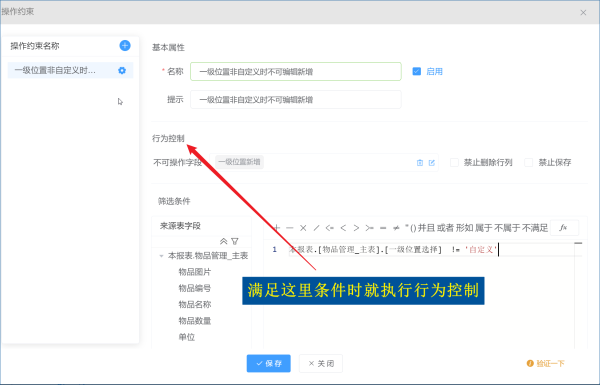Screen dimensions: 600x385
Task: Insert the divide operator
Action: [316, 228]
